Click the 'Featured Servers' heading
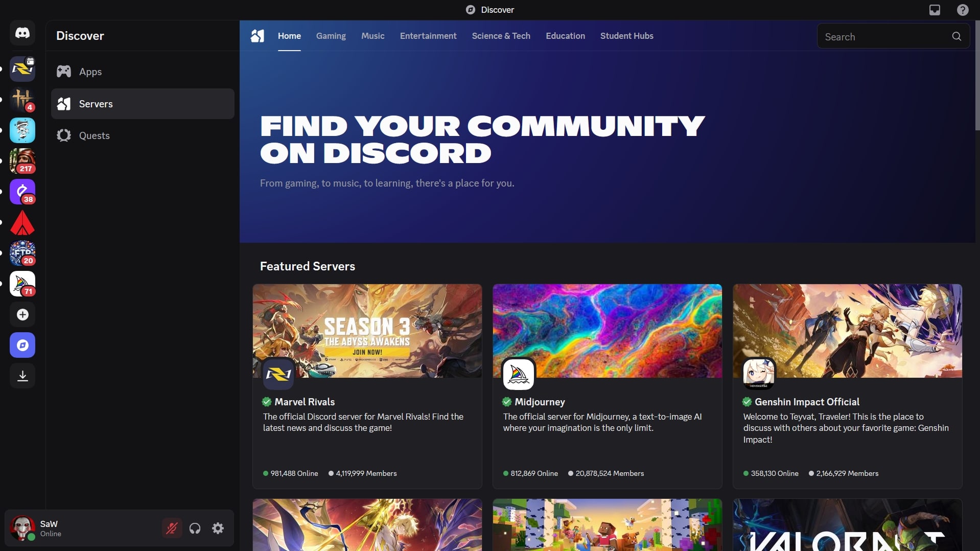980x551 pixels. [x=307, y=266]
